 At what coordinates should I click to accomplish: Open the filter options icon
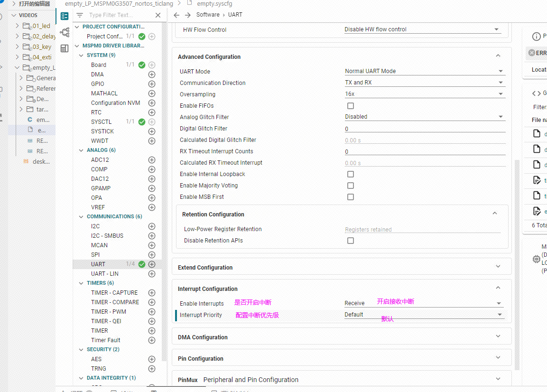coord(80,15)
